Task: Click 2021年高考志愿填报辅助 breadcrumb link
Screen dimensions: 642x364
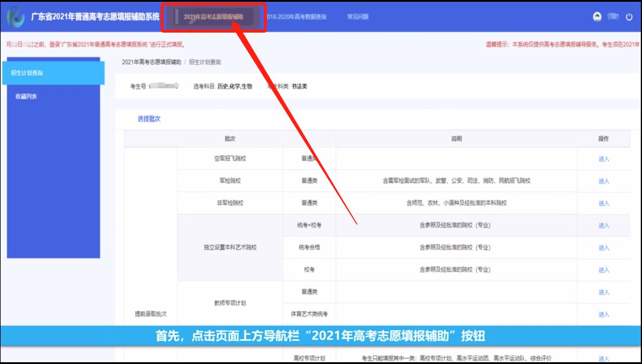Action: click(151, 62)
